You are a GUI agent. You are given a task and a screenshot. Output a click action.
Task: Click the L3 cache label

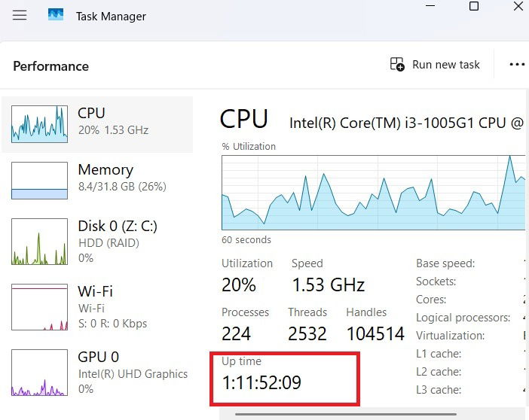point(439,390)
